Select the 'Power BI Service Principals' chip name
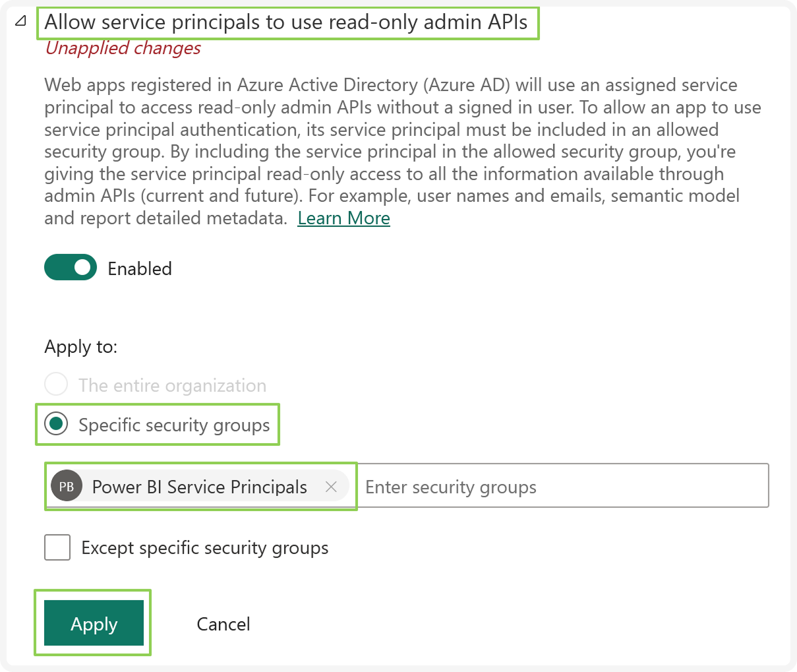The height and width of the screenshot is (672, 797). point(199,487)
